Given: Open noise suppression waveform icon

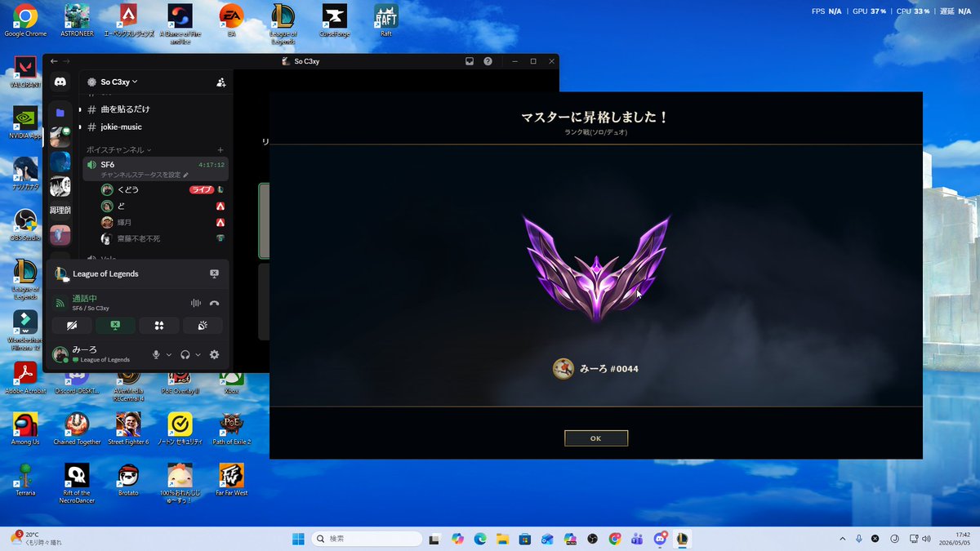Looking at the screenshot, I should [x=195, y=303].
